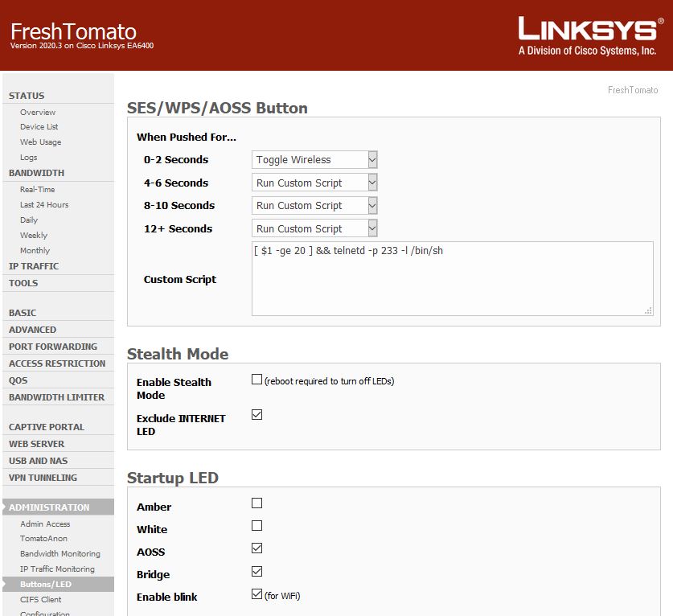Check the White startup LED box
The image size is (673, 616).
[256, 526]
